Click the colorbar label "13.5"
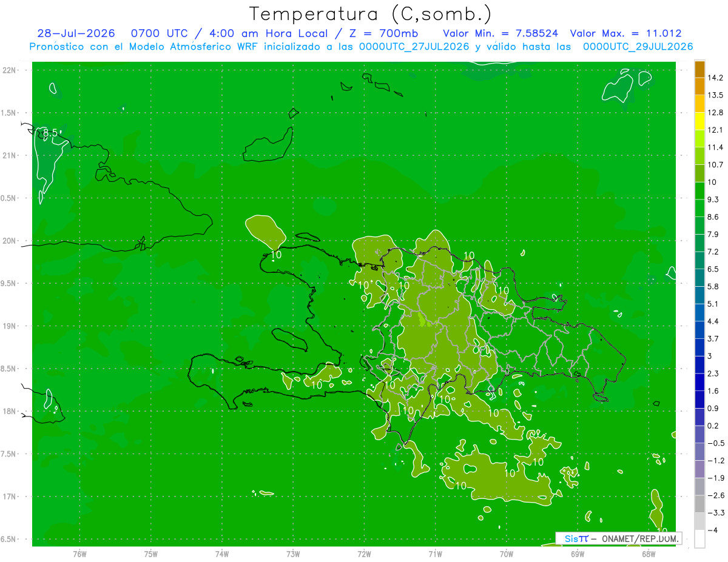 coord(715,95)
